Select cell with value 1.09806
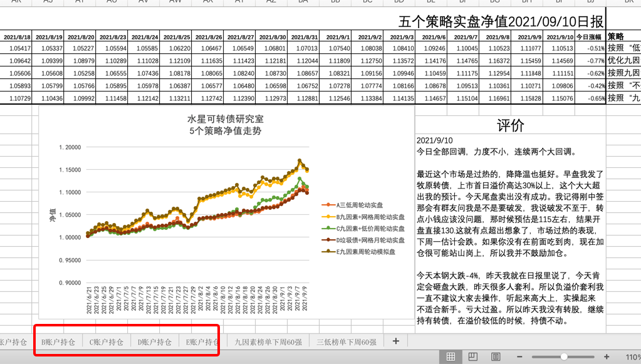This screenshot has height=364, width=641. tap(559, 86)
